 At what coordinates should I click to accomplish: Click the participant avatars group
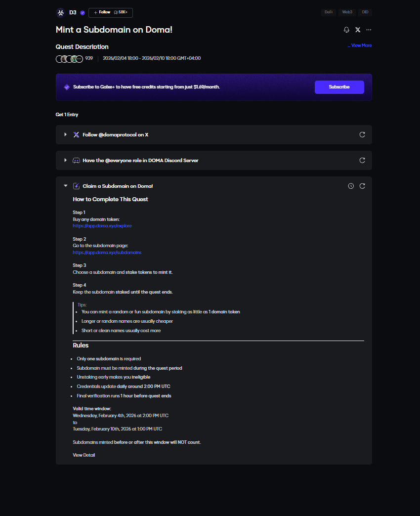(69, 59)
